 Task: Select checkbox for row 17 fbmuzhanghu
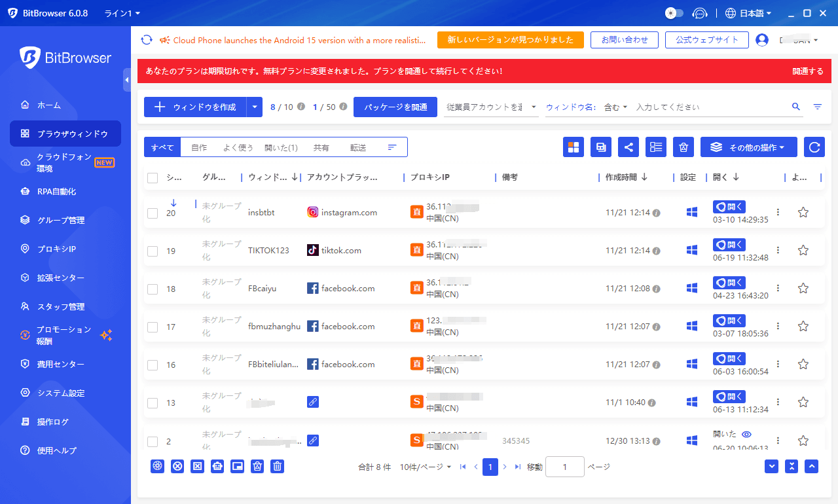[x=153, y=327]
